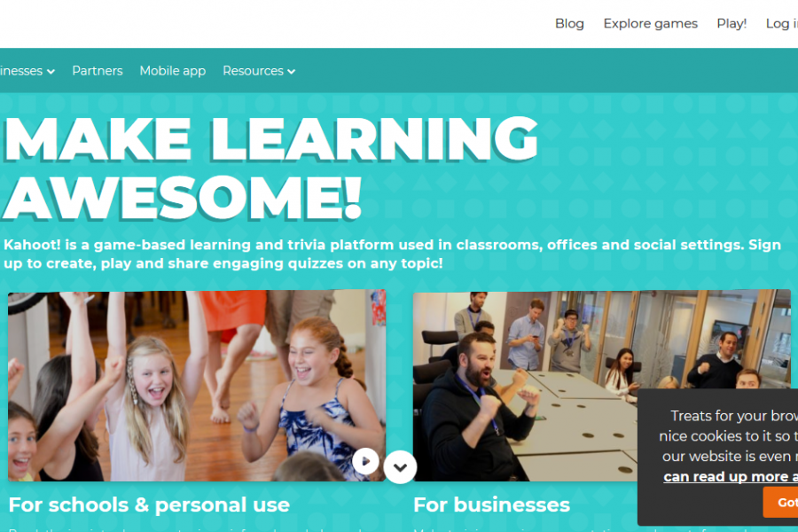Screen dimensions: 798x532
Task: Expand the Resources dropdown chevron
Action: click(292, 72)
